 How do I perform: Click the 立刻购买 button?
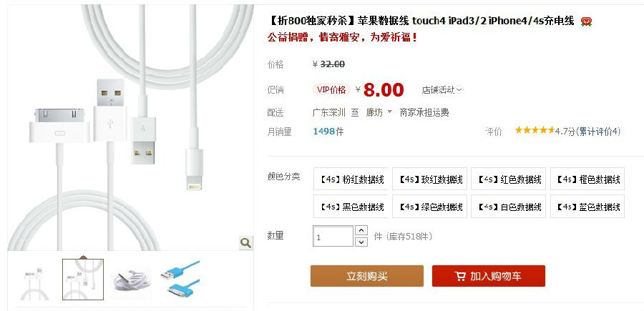point(367,276)
